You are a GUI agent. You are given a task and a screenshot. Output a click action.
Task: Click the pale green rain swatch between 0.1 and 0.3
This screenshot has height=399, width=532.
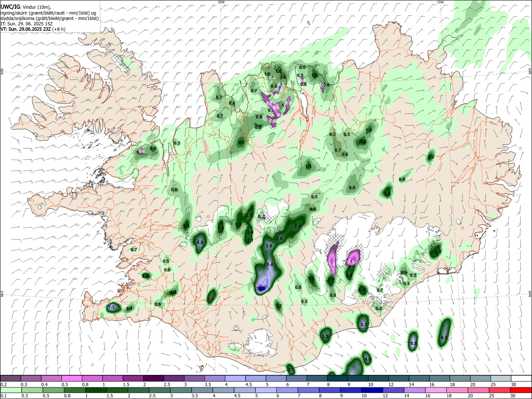pos(11,390)
